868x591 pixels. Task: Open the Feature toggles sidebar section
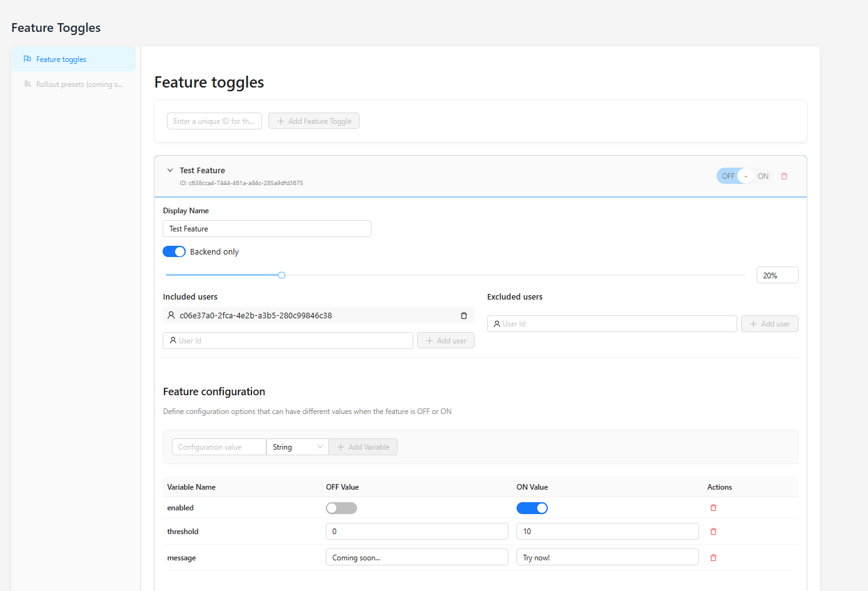point(61,59)
